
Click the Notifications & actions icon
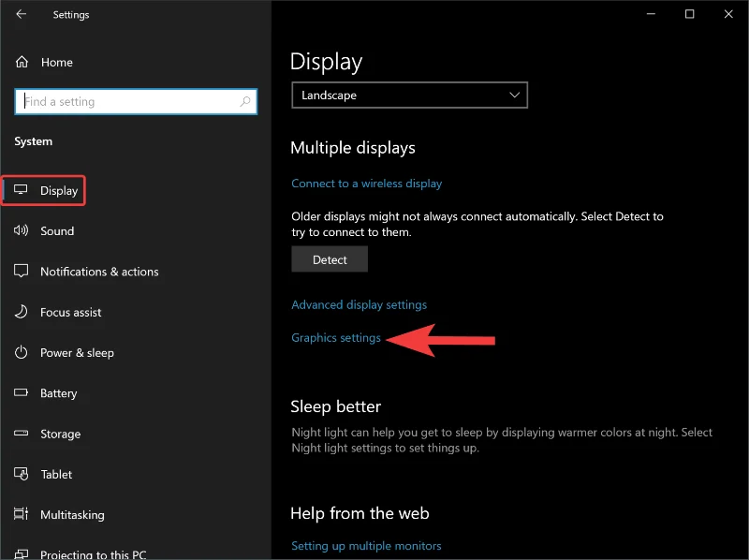tap(21, 271)
